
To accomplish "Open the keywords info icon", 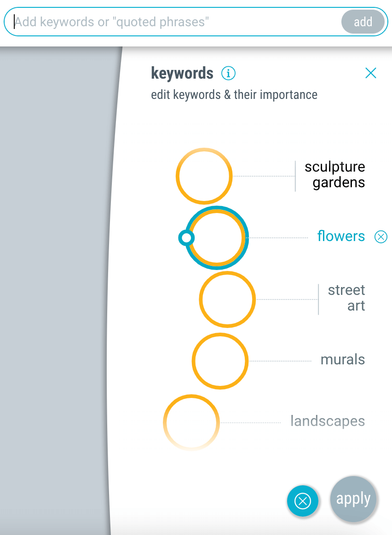I will 228,73.
